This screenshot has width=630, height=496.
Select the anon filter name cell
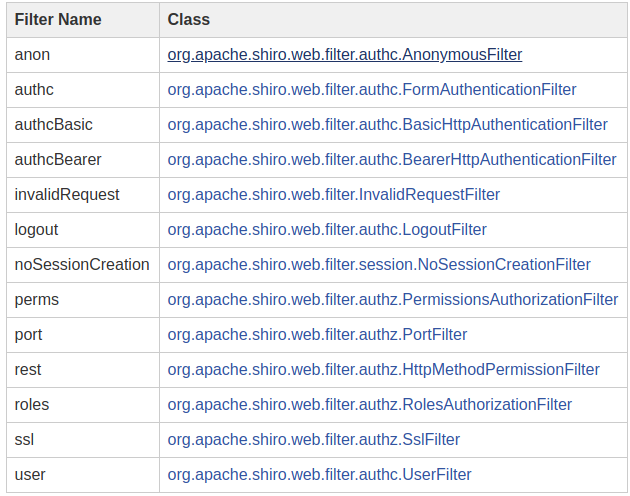(83, 55)
